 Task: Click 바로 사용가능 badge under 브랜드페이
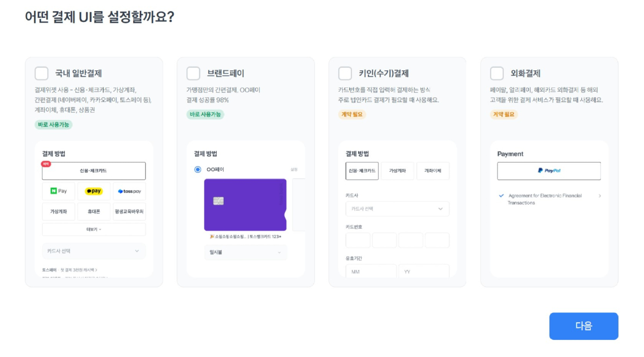206,114
